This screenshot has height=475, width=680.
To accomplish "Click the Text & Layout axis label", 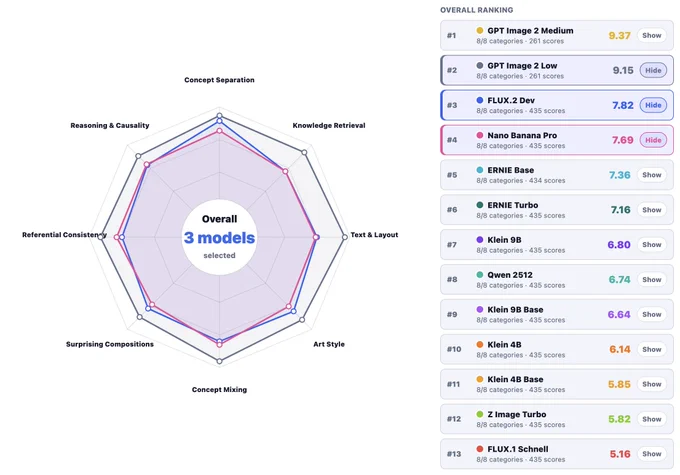I will (374, 235).
